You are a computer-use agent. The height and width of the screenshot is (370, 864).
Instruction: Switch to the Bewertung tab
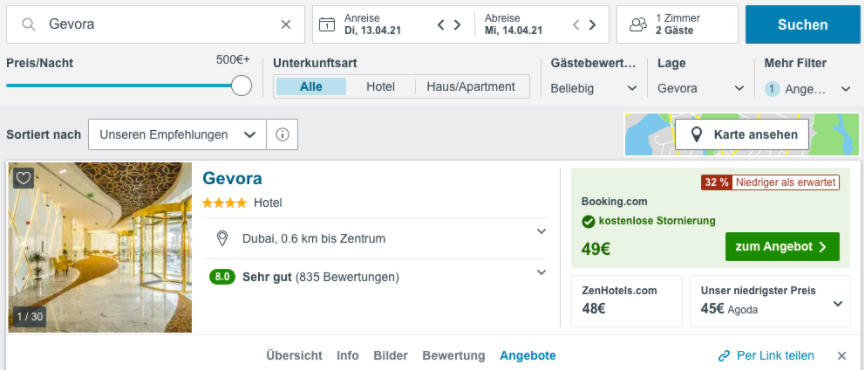click(453, 356)
